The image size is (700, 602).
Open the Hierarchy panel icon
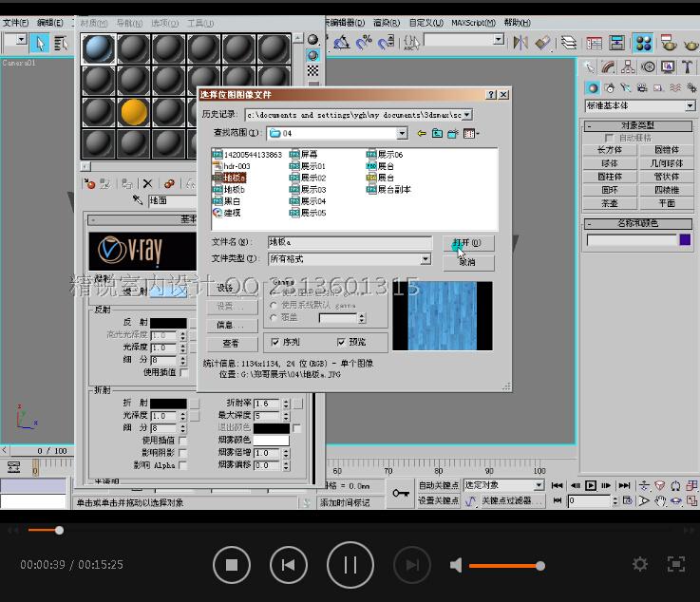(628, 66)
